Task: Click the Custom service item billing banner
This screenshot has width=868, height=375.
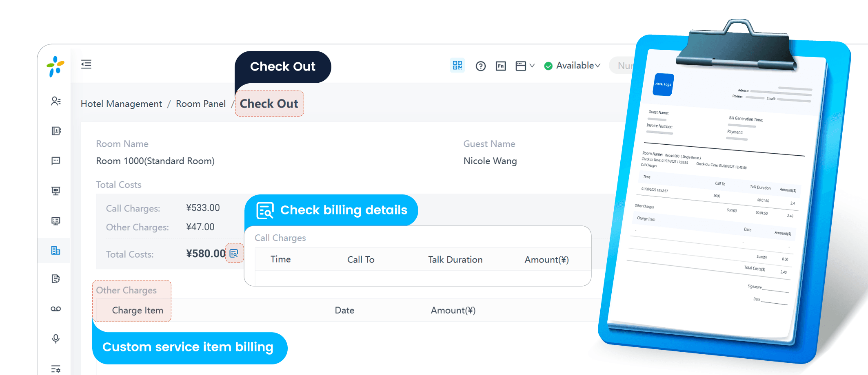Action: coord(190,348)
